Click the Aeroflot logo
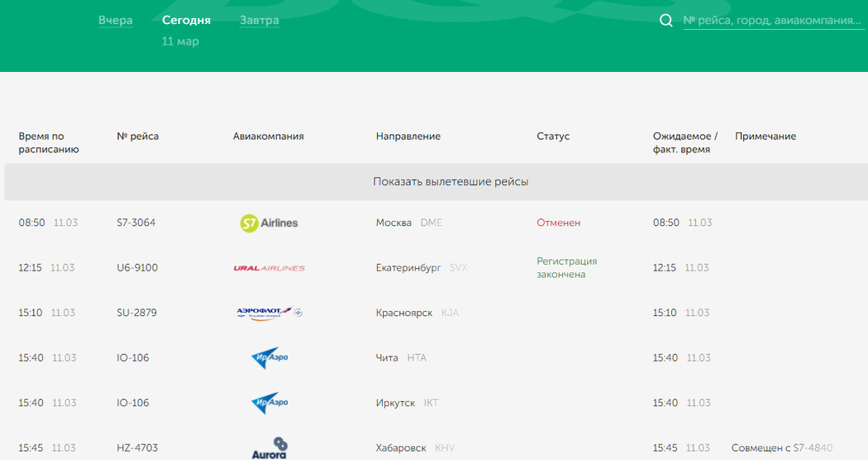 coord(269,313)
